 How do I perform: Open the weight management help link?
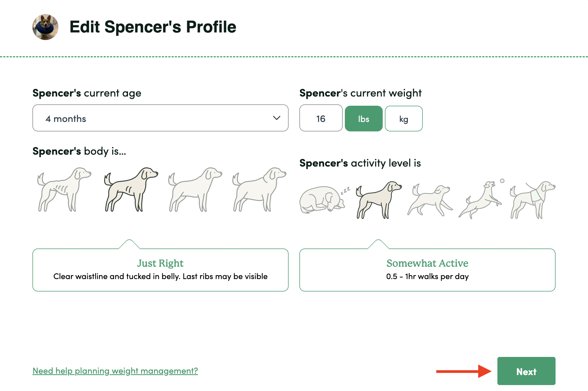115,371
